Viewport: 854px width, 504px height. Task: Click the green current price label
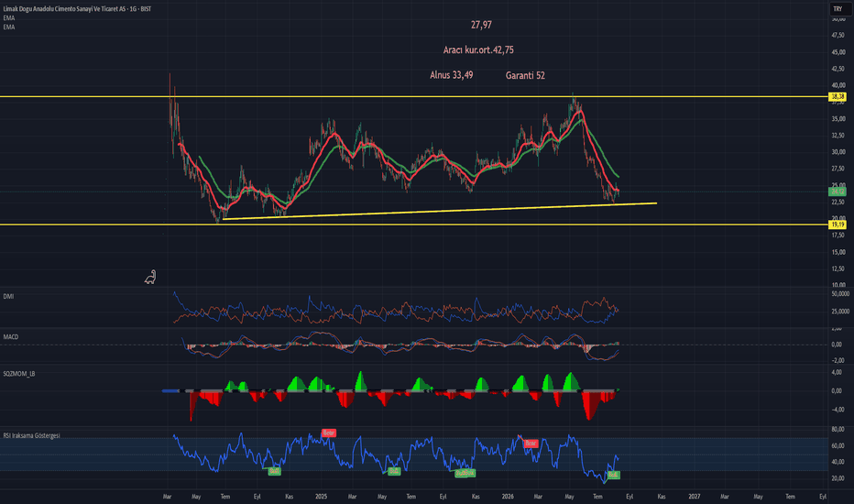pos(838,192)
